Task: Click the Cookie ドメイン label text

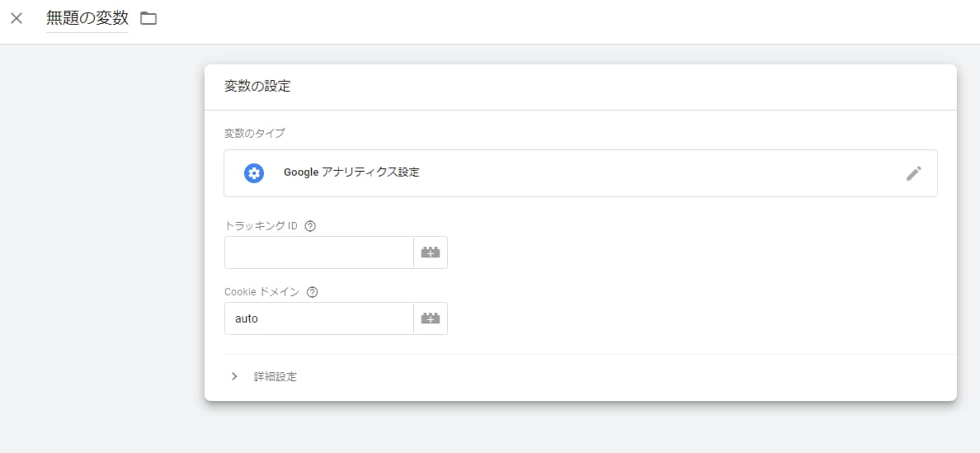Action: (262, 292)
